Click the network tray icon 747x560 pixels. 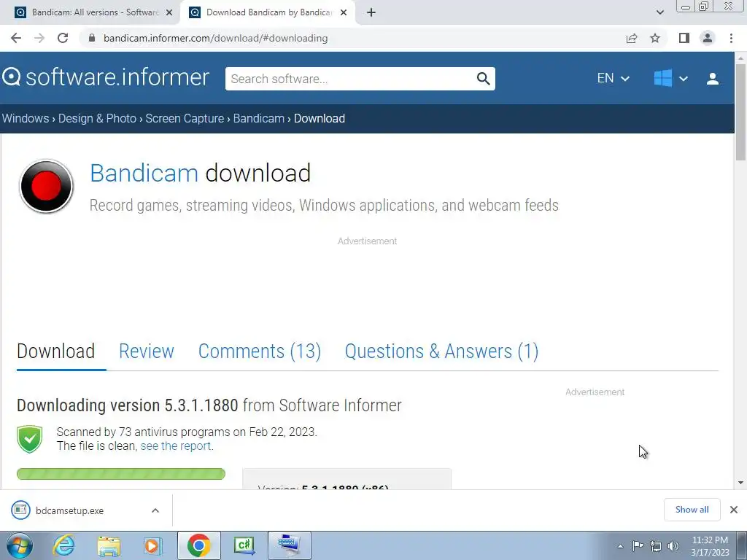(x=656, y=546)
